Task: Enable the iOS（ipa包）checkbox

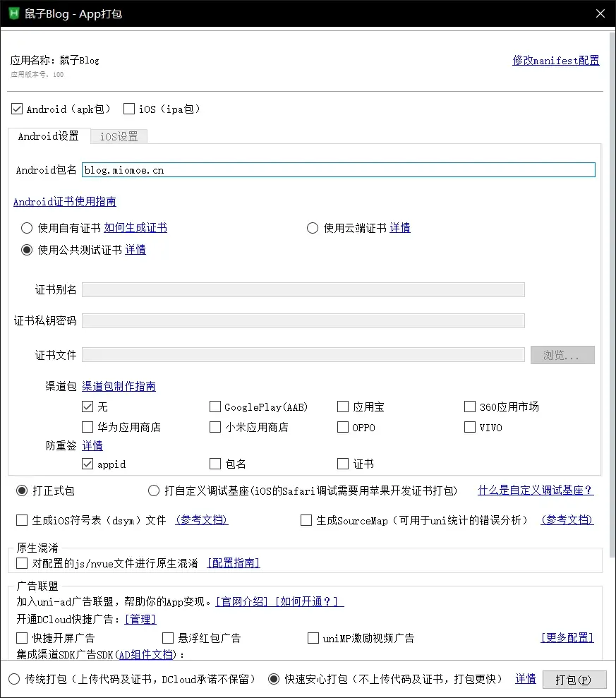Action: pyautogui.click(x=128, y=109)
